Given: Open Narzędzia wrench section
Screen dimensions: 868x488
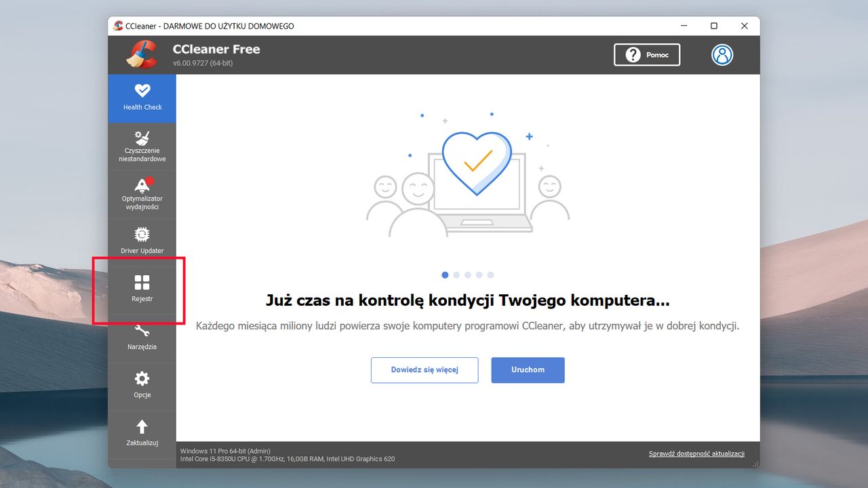Looking at the screenshot, I should click(142, 338).
